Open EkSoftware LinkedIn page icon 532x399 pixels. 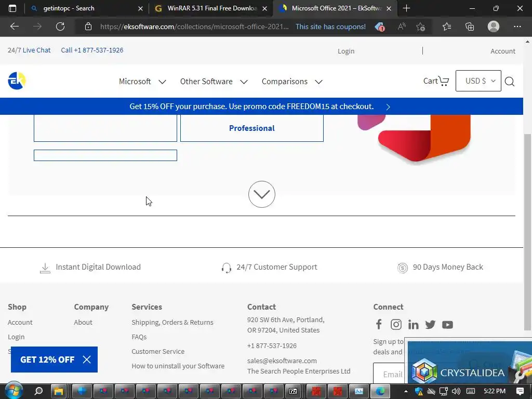click(x=413, y=324)
